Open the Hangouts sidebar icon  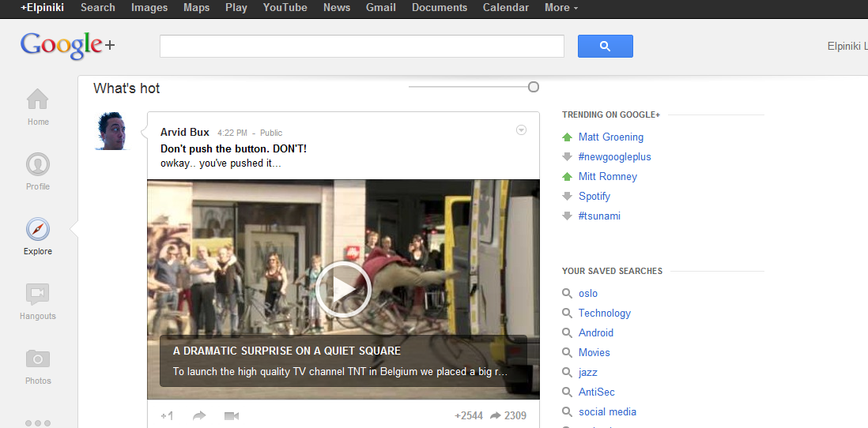pyautogui.click(x=38, y=295)
